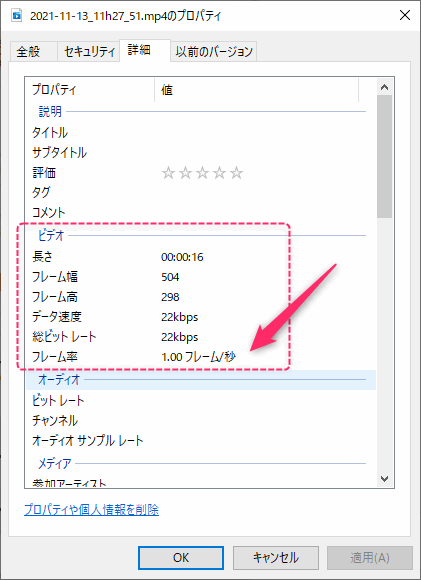The image size is (421, 580).
Task: Click the 298 frame height value
Action: [170, 297]
